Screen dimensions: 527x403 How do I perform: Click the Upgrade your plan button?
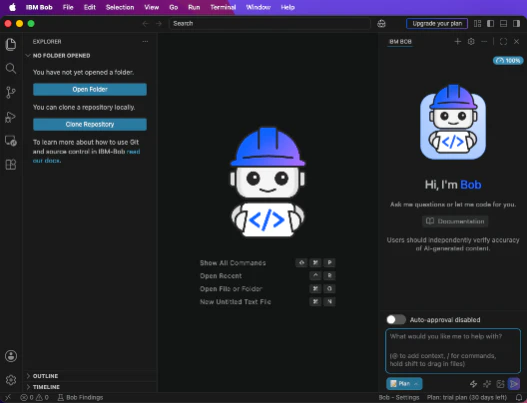click(437, 24)
